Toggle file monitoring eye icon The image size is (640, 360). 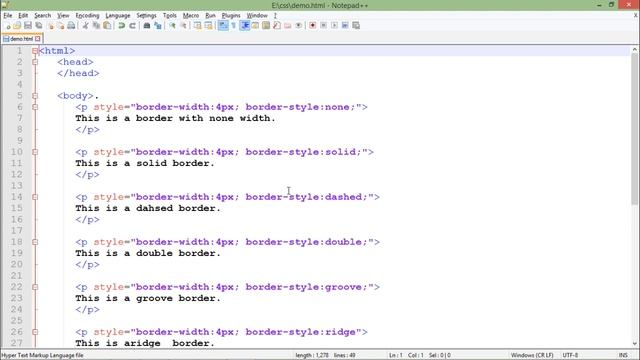(x=298, y=25)
